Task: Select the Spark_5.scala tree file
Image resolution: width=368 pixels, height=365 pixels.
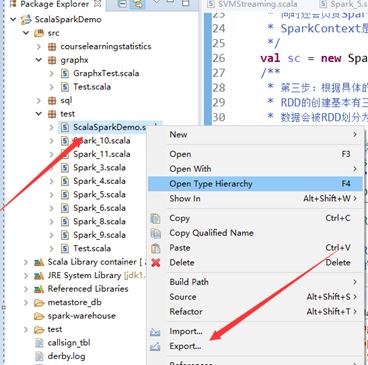Action: pyautogui.click(x=99, y=195)
